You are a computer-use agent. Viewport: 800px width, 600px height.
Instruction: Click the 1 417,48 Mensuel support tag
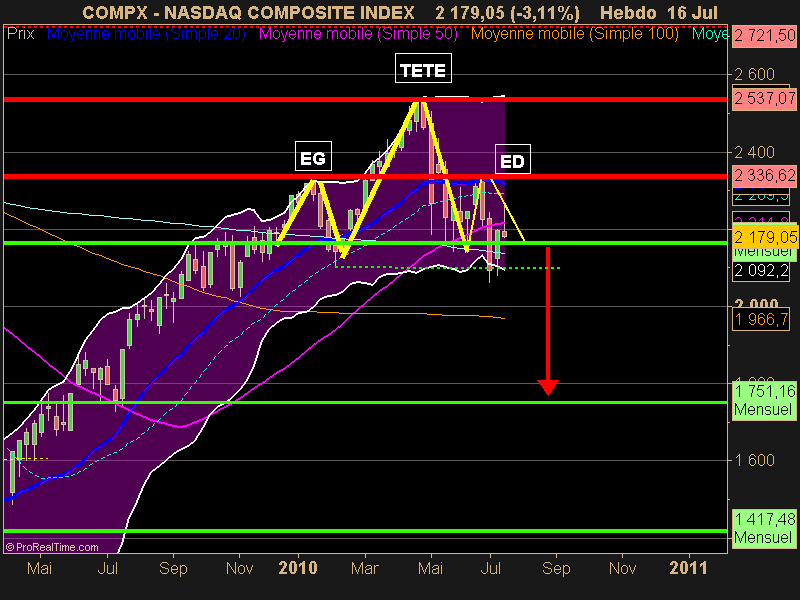click(x=764, y=529)
